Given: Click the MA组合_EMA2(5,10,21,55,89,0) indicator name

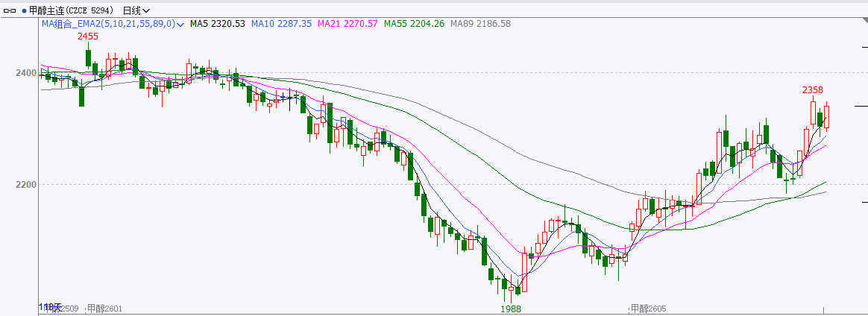Looking at the screenshot, I should (x=108, y=24).
